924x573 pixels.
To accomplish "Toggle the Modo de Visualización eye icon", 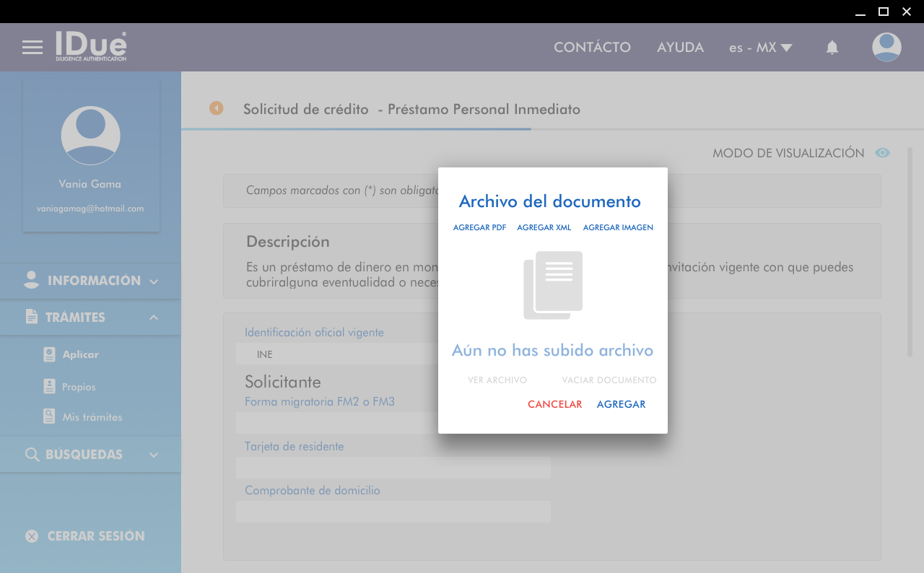I will click(882, 153).
